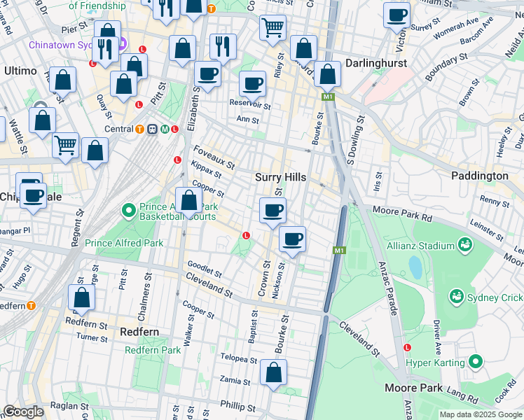The image size is (524, 420).
Task: Select the Ultimo suburb label
Action: tap(20, 71)
